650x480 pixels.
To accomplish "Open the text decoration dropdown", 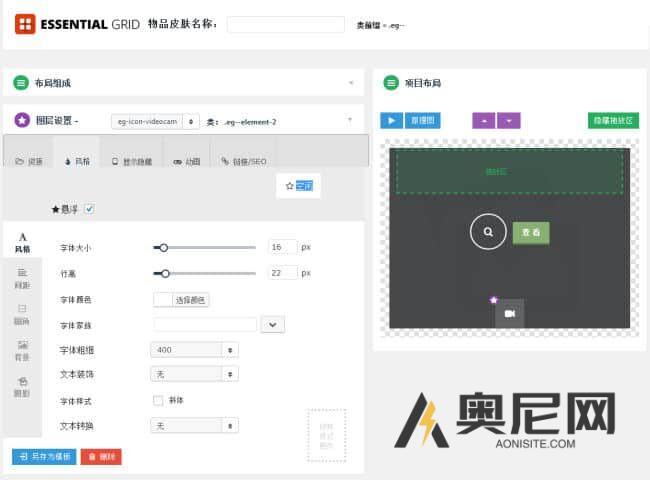I will coord(194,374).
